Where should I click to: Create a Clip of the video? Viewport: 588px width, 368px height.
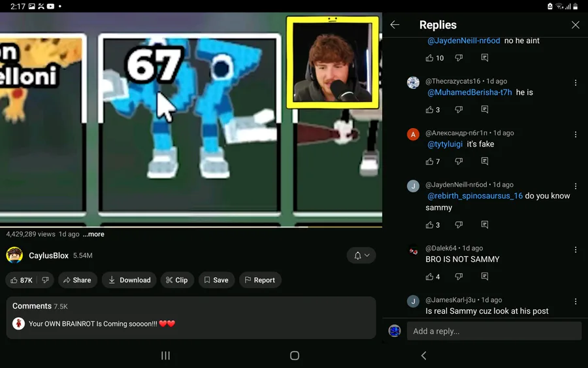coord(177,280)
